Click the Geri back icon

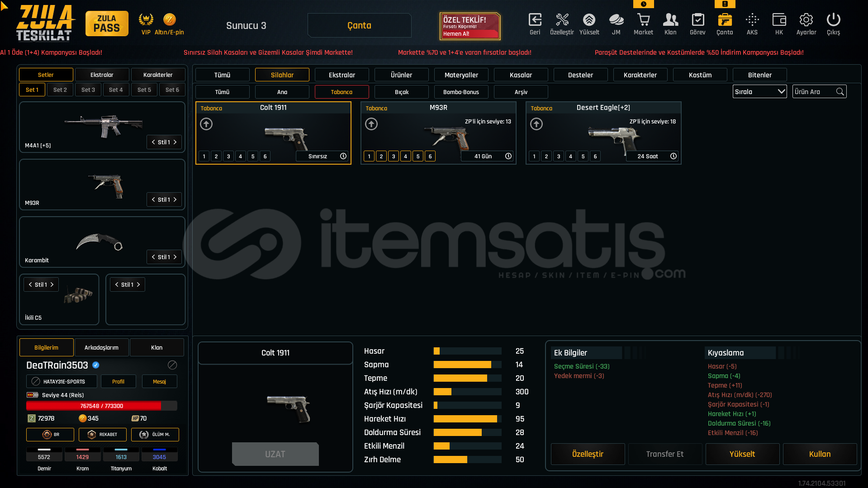point(535,20)
